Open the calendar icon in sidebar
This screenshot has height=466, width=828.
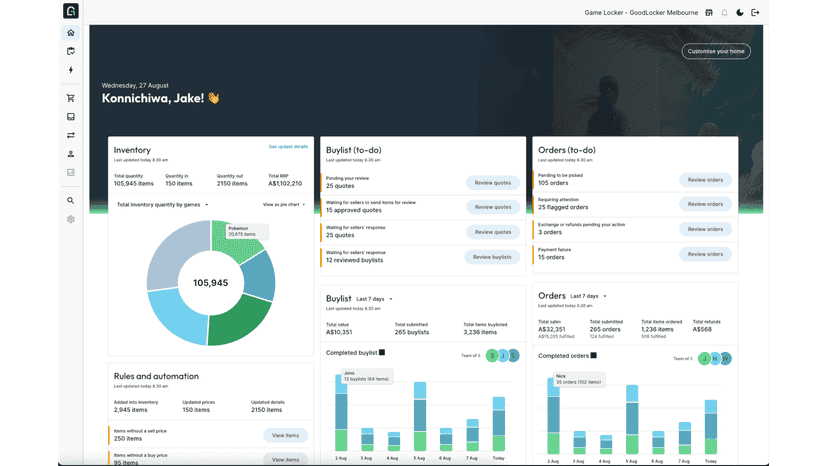[x=71, y=51]
